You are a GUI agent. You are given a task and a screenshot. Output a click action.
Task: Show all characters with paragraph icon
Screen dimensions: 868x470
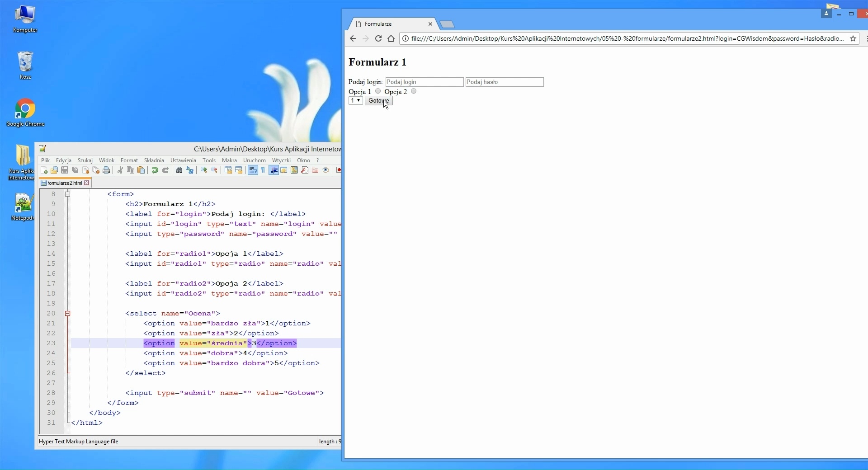[262, 170]
